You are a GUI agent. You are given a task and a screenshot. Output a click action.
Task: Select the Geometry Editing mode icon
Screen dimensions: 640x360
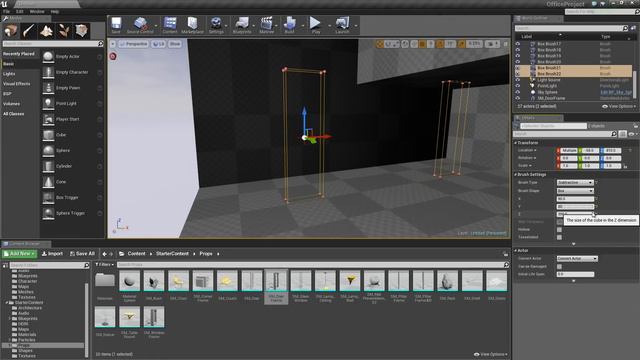tap(81, 31)
